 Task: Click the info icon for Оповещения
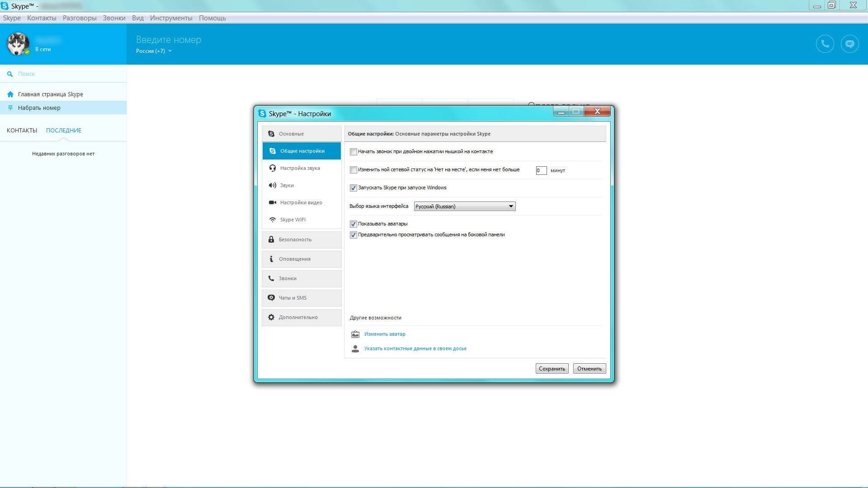point(271,259)
